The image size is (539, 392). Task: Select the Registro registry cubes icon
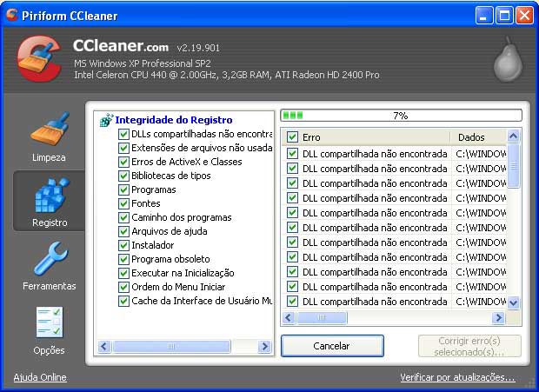point(50,195)
